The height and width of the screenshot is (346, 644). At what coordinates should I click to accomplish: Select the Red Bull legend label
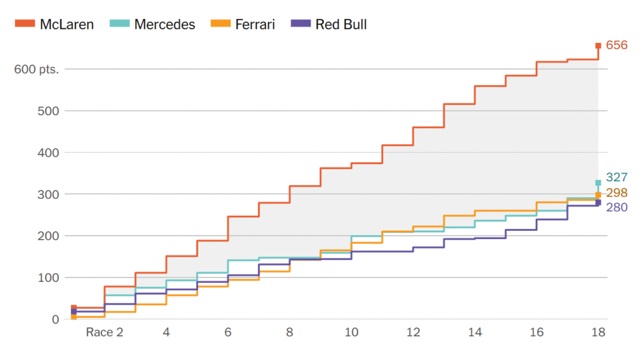point(341,25)
